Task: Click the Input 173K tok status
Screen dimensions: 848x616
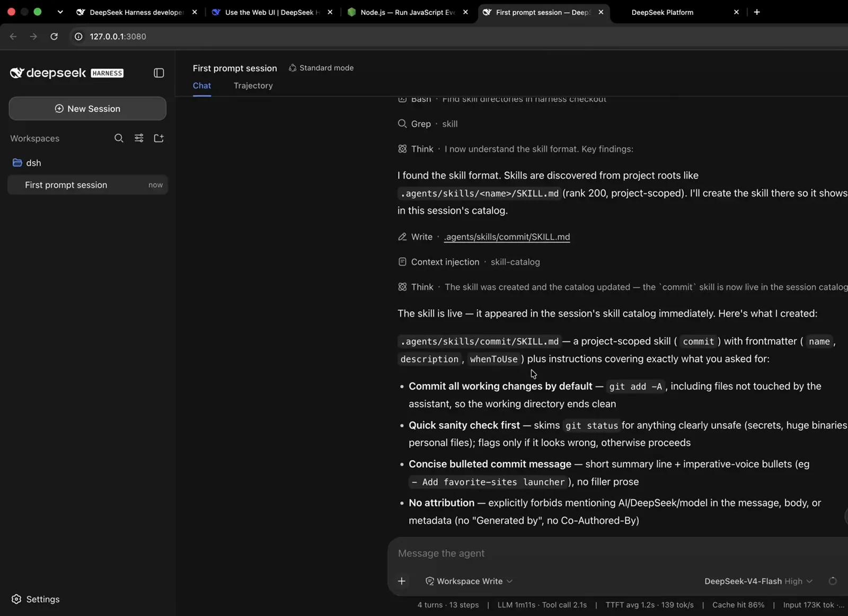Action: coord(813,605)
